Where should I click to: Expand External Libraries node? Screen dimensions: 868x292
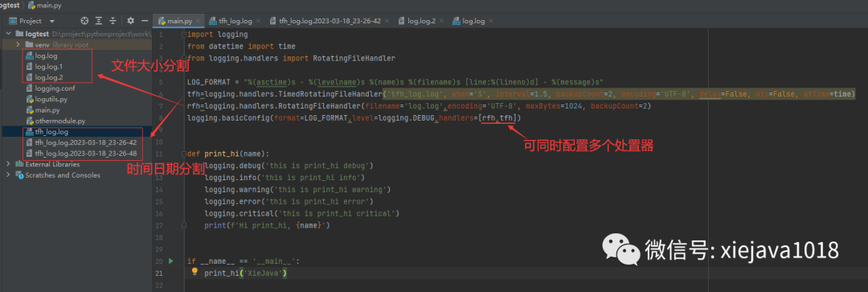coord(8,164)
